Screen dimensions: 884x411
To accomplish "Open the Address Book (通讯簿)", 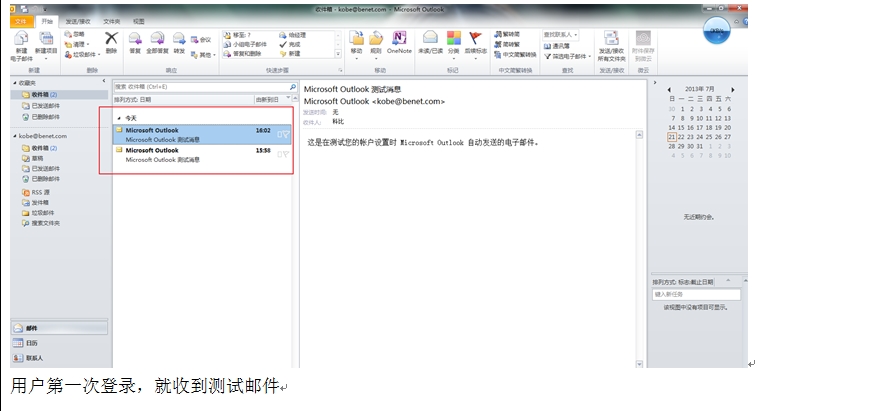I will pyautogui.click(x=557, y=46).
